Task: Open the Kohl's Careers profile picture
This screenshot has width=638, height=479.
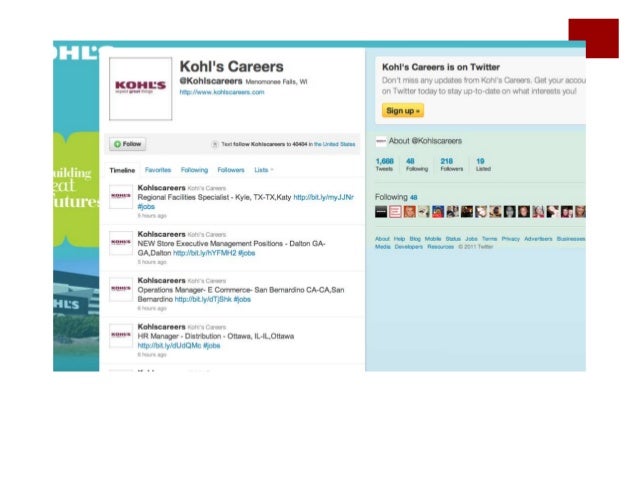Action: pyautogui.click(x=140, y=89)
